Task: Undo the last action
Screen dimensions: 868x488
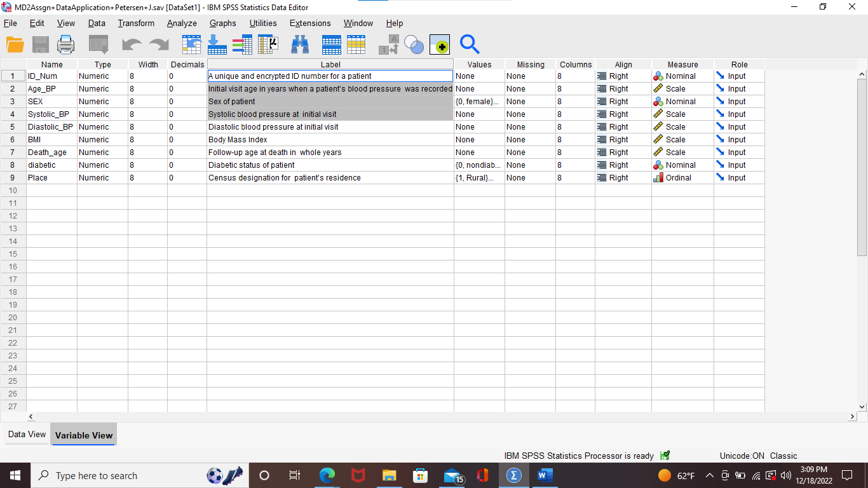Action: point(133,44)
